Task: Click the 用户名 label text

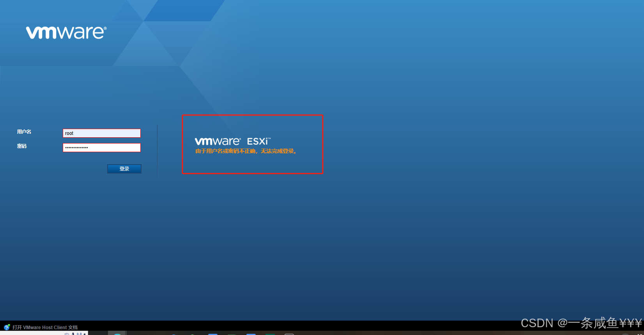Action: (24, 132)
